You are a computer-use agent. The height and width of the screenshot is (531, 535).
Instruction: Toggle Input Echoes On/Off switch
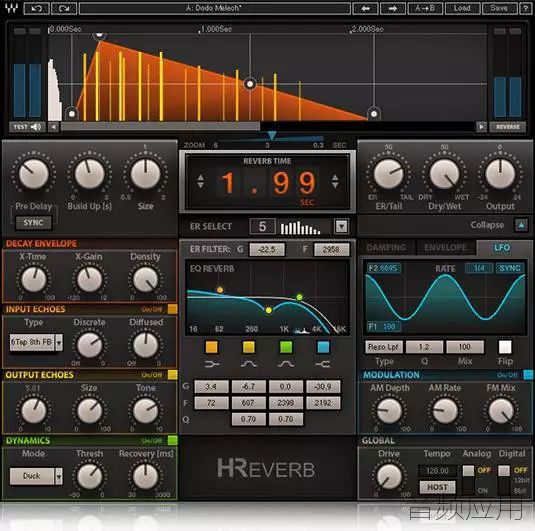point(172,309)
